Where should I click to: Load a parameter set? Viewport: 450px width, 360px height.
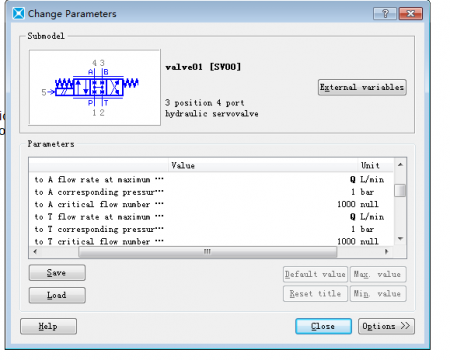[57, 295]
